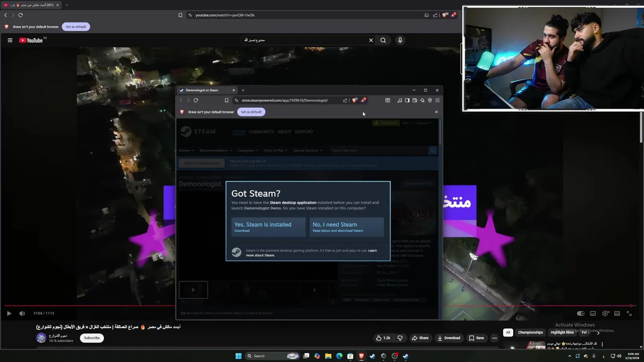Viewport: 644px width, 362px height.
Task: Like the video with 1.2k likes
Action: 383,338
